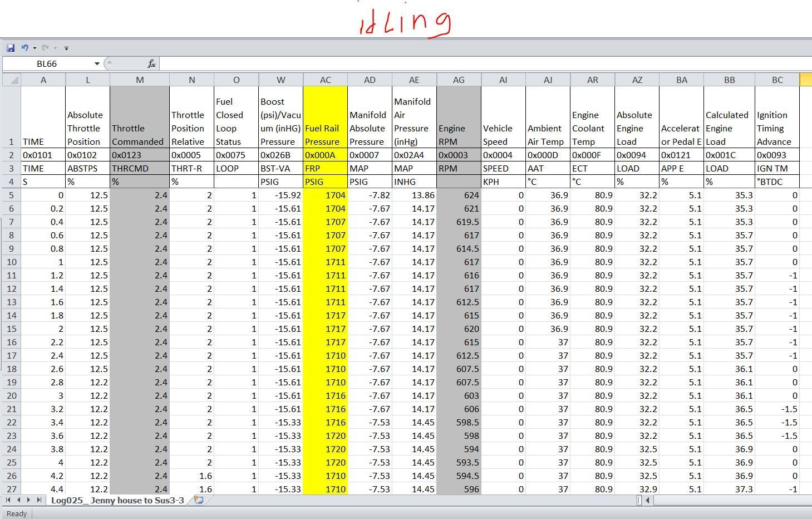Screen dimensions: 812x519
Task: Click the Save icon in quick access toolbar
Action: [11, 48]
